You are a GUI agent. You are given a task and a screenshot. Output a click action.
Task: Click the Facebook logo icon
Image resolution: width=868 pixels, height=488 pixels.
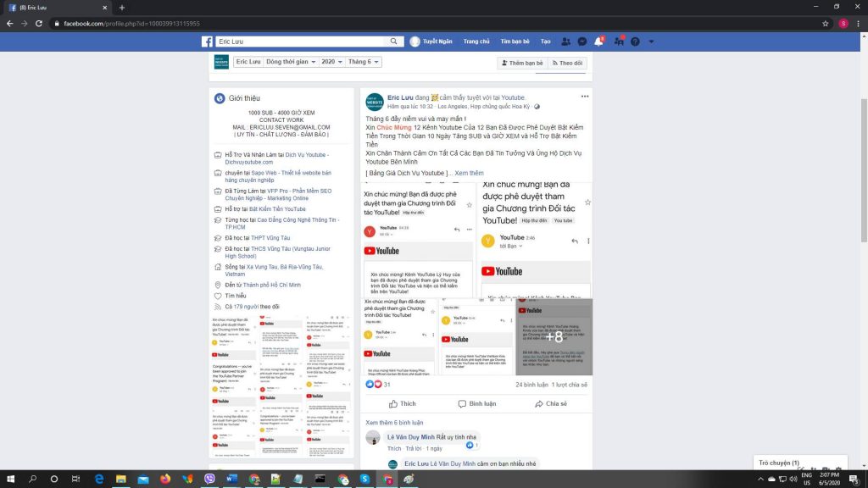207,42
